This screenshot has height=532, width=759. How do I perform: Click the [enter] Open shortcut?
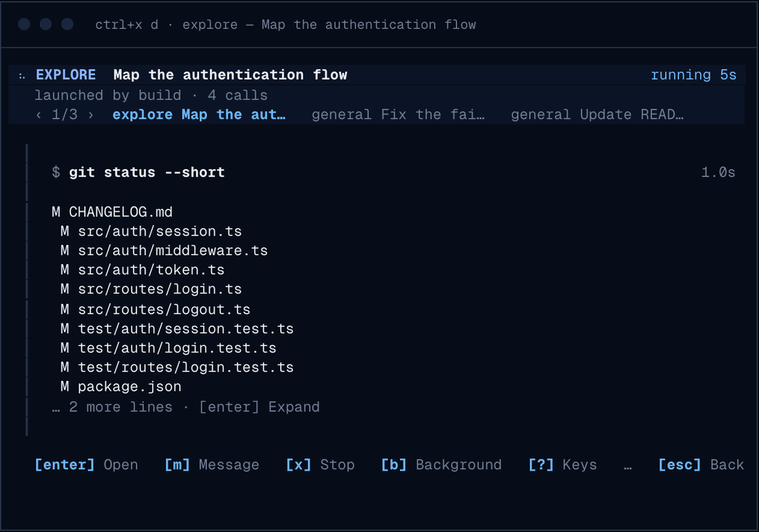(86, 465)
